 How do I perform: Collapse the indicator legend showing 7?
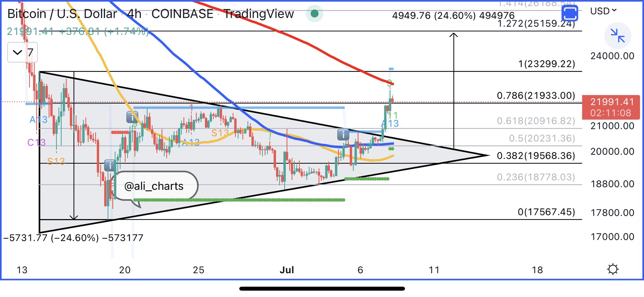(x=23, y=52)
